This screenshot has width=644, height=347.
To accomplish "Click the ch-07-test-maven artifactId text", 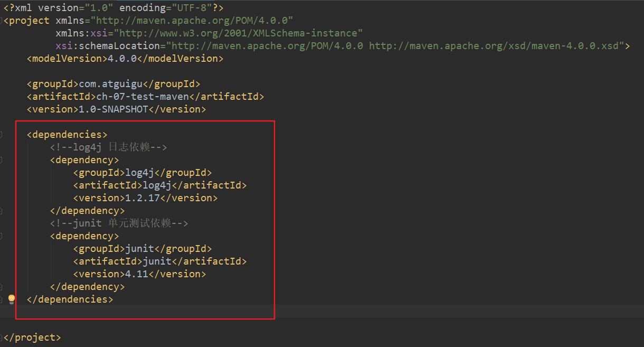I will 142,97.
